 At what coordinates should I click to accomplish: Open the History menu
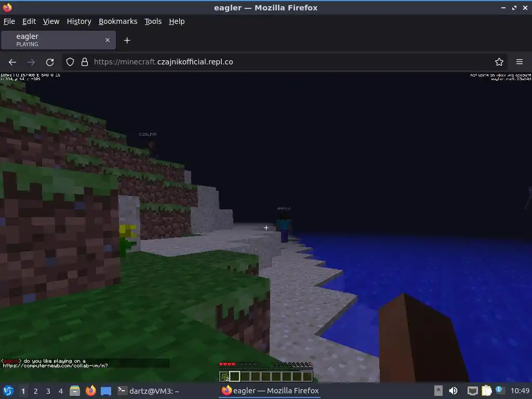(79, 21)
